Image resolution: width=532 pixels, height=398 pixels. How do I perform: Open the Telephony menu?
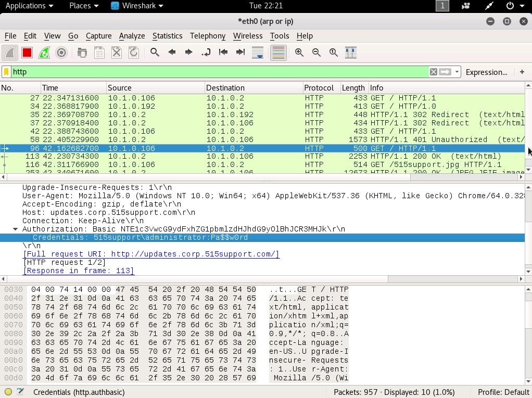[208, 36]
